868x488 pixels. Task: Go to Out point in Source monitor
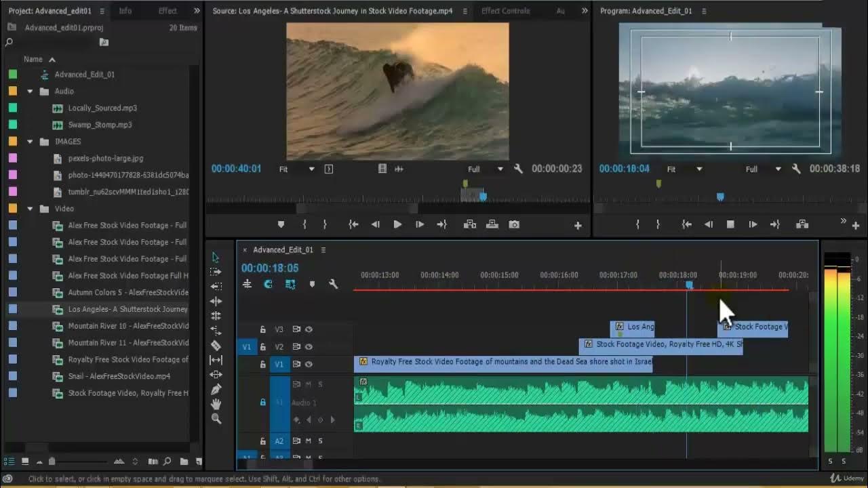(x=441, y=224)
